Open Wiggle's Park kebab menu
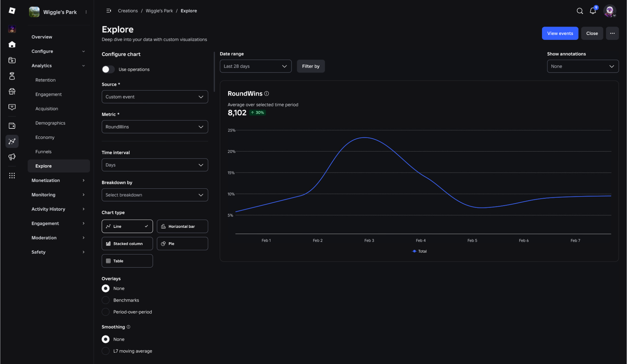The width and height of the screenshot is (627, 364). [x=86, y=12]
